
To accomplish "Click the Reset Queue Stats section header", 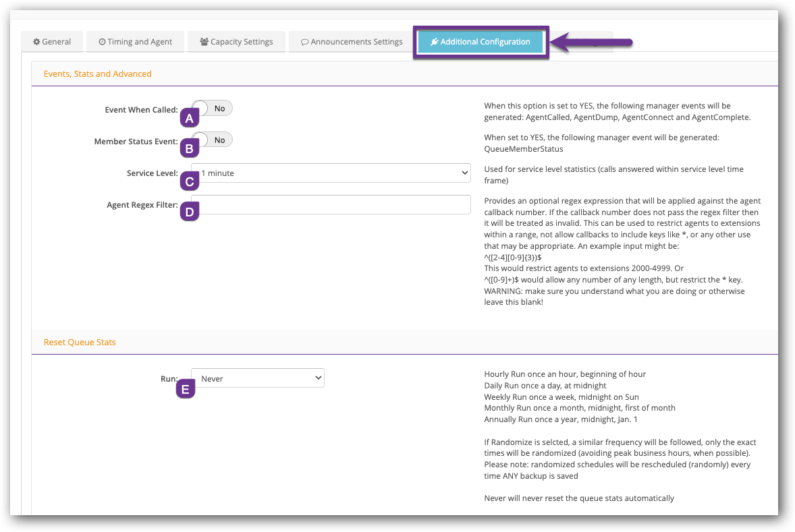I will tap(80, 342).
